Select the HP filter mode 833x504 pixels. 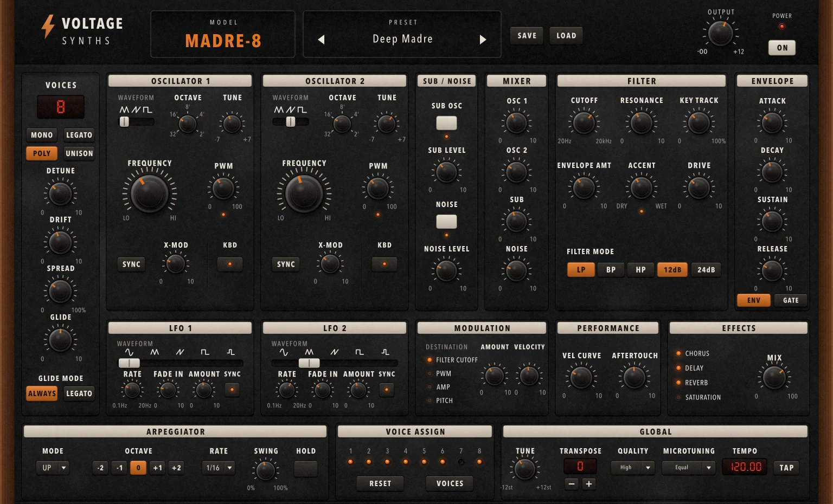pyautogui.click(x=641, y=270)
